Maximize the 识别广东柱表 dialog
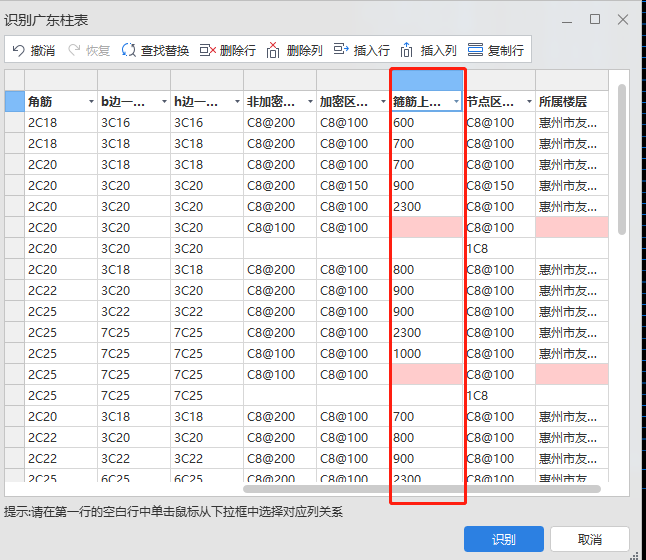This screenshot has height=560, width=646. pos(595,19)
